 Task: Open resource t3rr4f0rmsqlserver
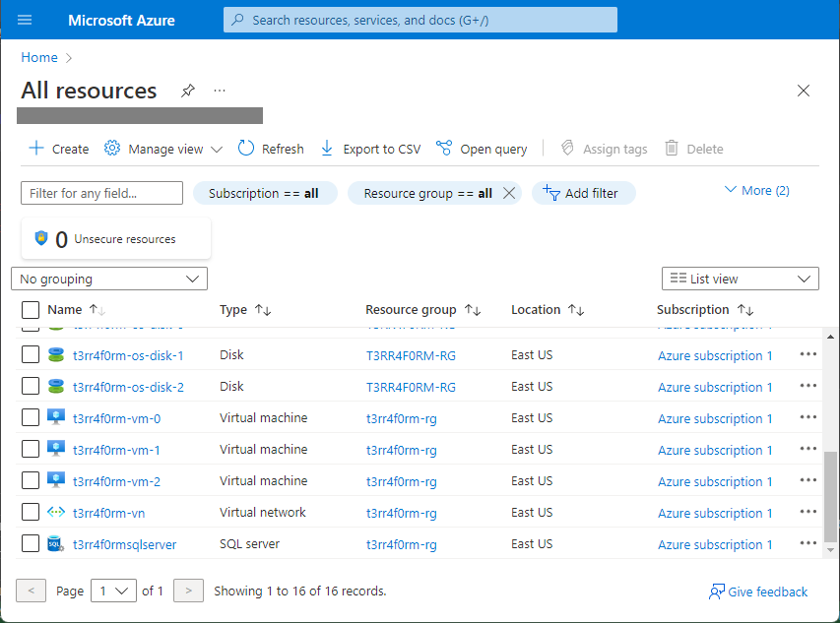(125, 544)
